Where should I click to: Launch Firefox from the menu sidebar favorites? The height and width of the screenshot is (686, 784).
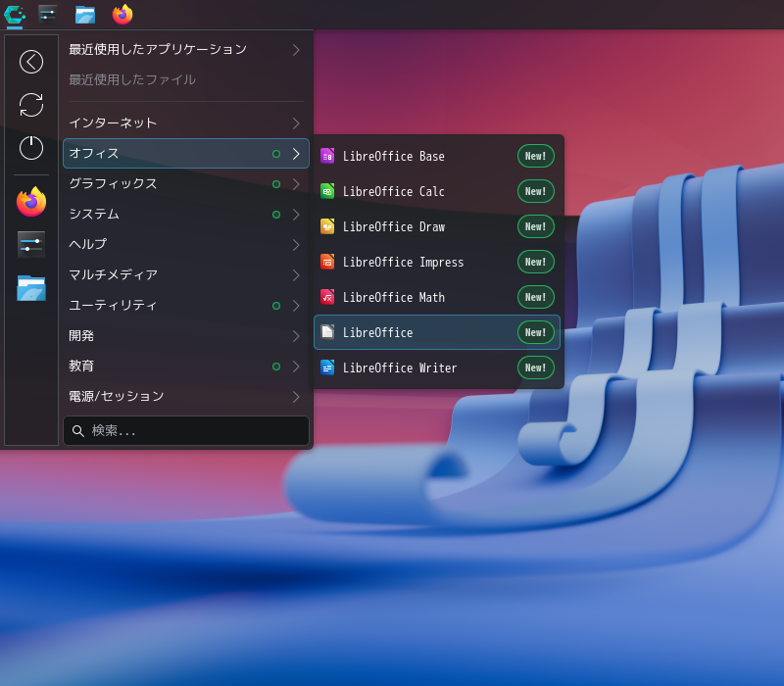[x=31, y=202]
